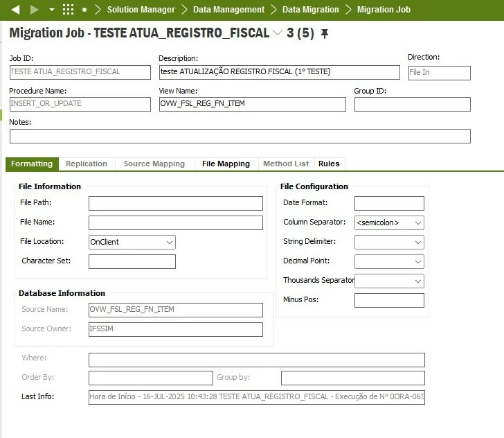The height and width of the screenshot is (438, 504).
Task: Open Solution Manager breadcrumb
Action: (x=141, y=10)
